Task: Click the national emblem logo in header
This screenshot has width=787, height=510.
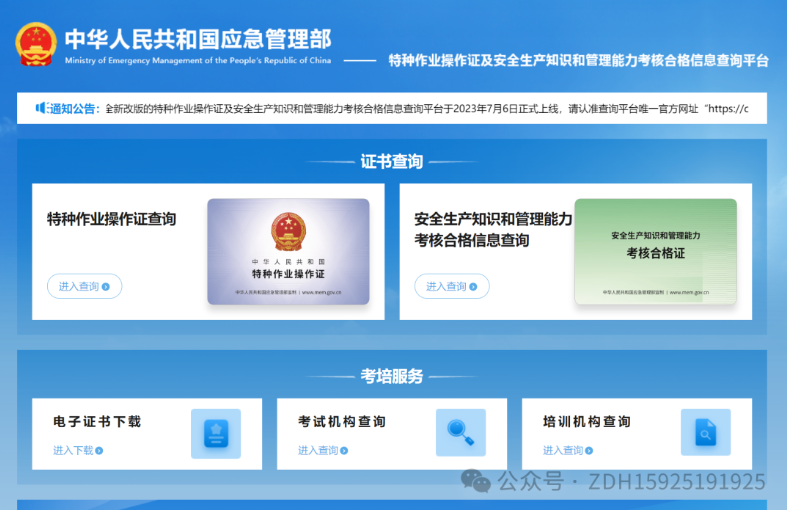Action: pyautogui.click(x=36, y=44)
